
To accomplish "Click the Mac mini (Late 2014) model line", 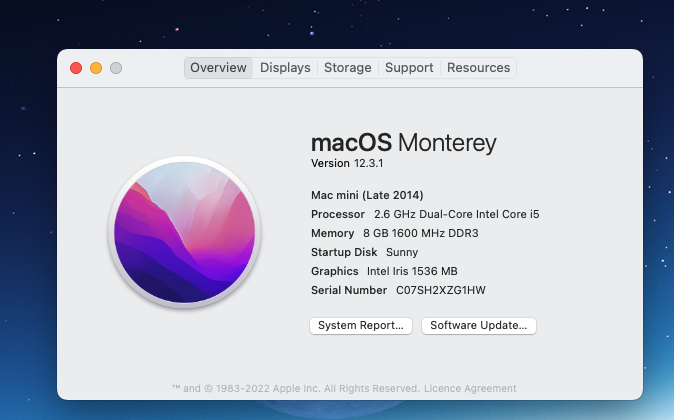I will coord(367,195).
